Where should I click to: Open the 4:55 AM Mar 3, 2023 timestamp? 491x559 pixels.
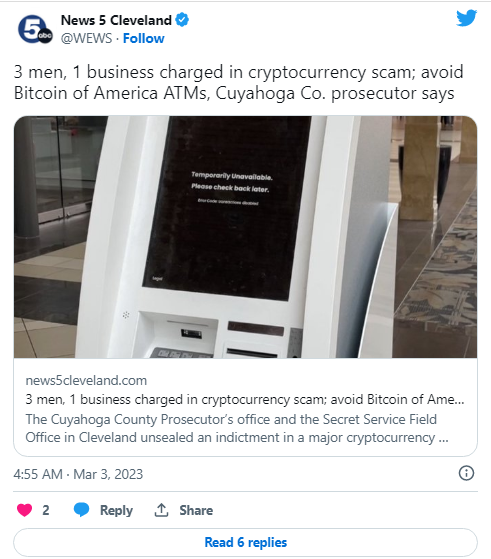pyautogui.click(x=78, y=474)
